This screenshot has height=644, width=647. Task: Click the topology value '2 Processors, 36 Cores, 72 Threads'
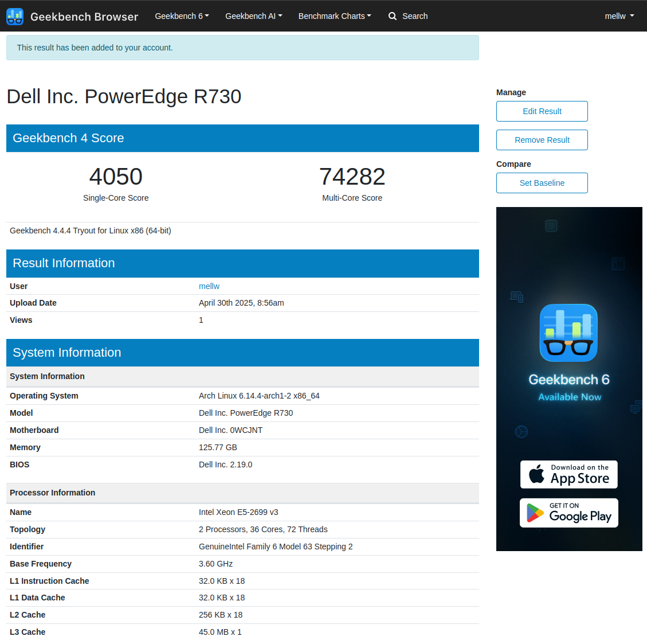pos(263,530)
